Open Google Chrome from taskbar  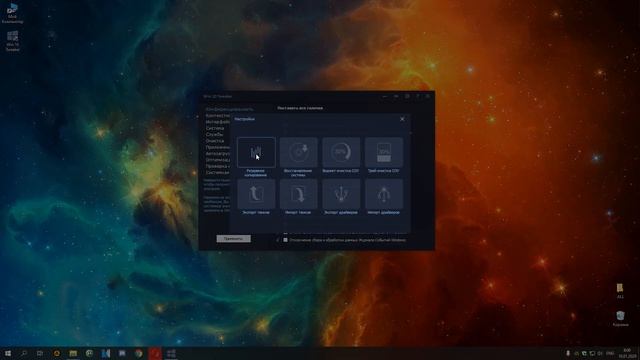139,353
